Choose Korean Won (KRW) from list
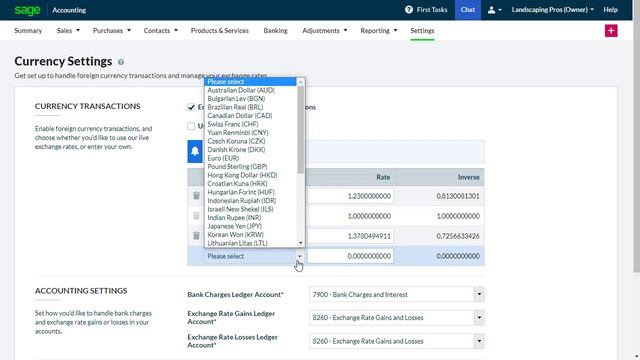This screenshot has height=360, width=640. coord(250,235)
